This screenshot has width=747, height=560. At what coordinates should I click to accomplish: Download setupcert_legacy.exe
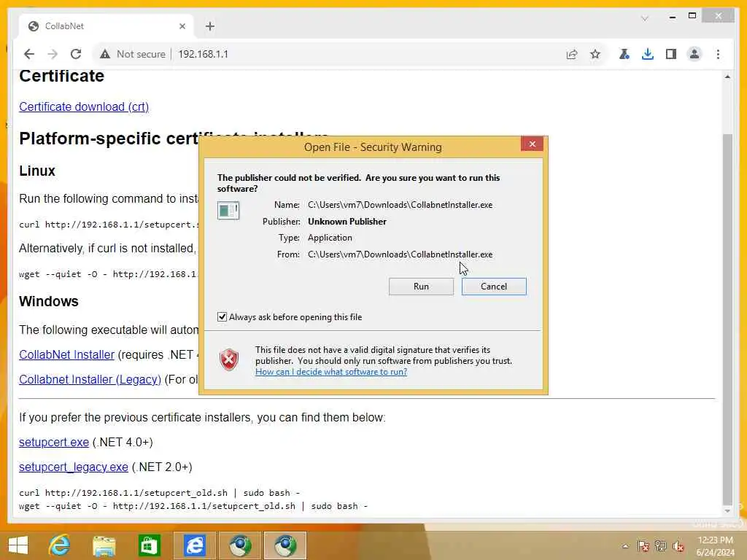74,467
